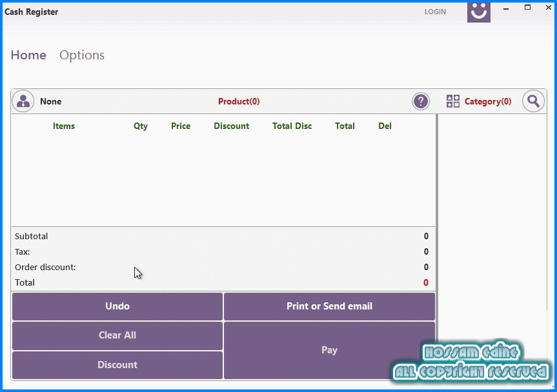Click the Subtotal label
This screenshot has width=557, height=392.
click(x=31, y=236)
